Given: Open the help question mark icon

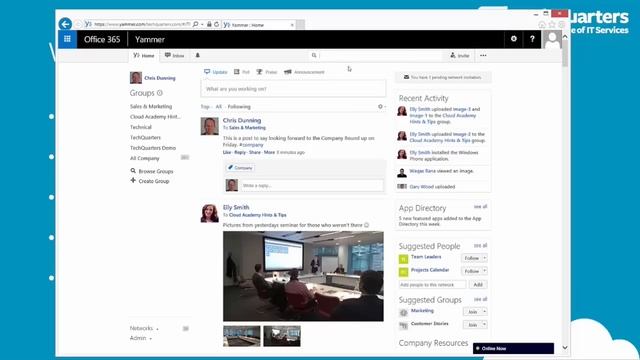Looking at the screenshot, I should [x=532, y=39].
